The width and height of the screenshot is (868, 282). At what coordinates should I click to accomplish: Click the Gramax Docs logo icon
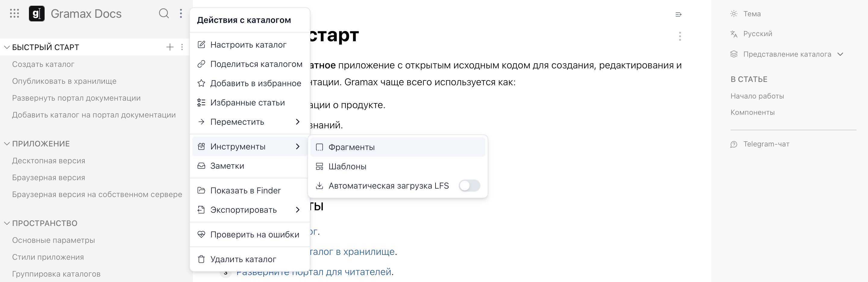click(37, 14)
